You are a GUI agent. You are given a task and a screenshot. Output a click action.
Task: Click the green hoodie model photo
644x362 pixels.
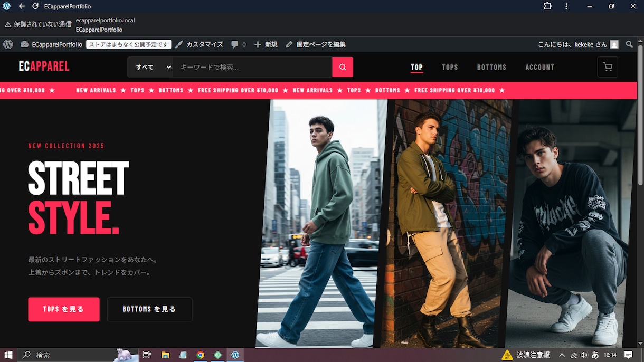tap(322, 223)
